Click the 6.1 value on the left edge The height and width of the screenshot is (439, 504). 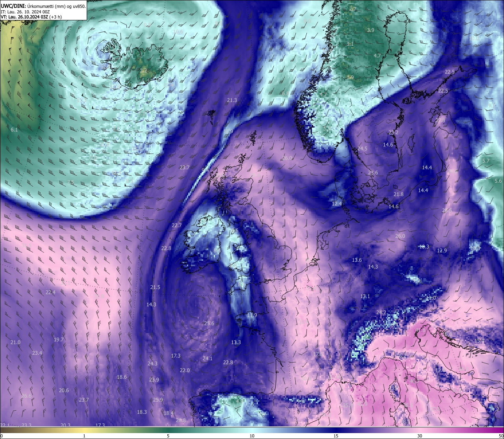[x=14, y=130]
